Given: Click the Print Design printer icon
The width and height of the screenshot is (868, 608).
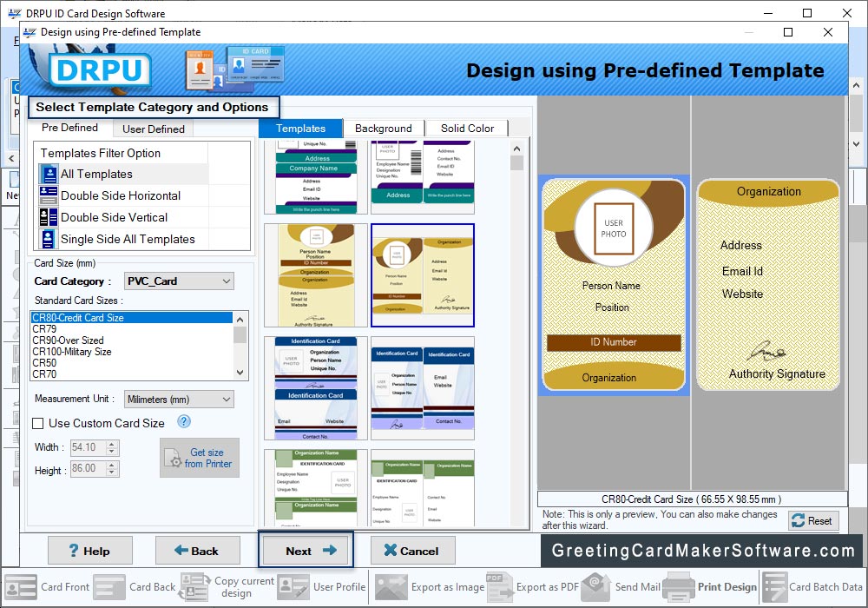Looking at the screenshot, I should coord(678,587).
